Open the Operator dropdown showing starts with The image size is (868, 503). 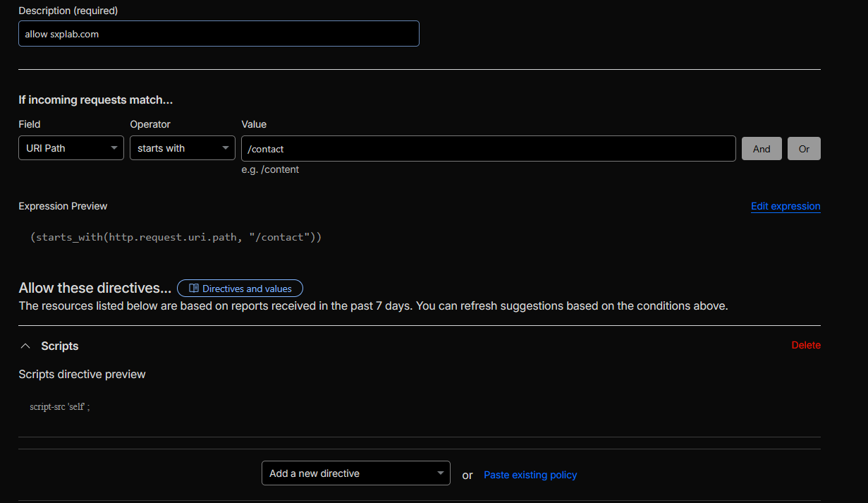coord(182,147)
